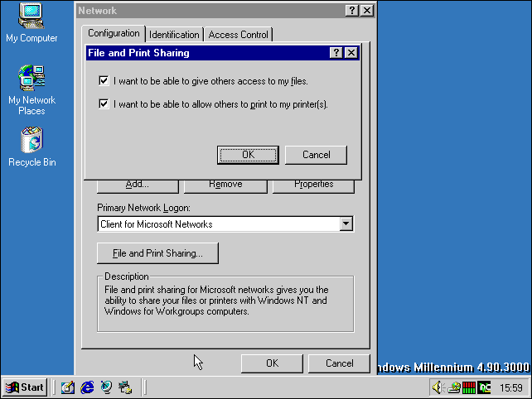Close the File and Print Sharing dialog
Viewport: 532px width, 399px height.
point(351,53)
